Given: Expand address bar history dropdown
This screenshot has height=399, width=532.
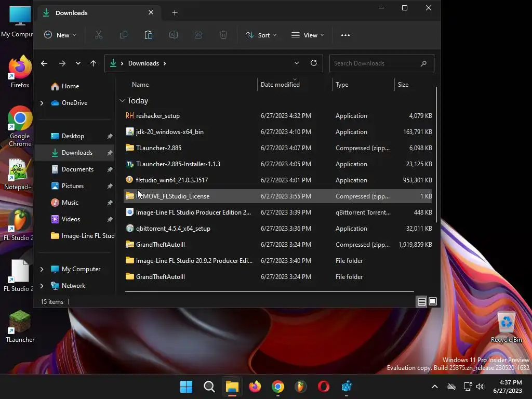Looking at the screenshot, I should 297,63.
